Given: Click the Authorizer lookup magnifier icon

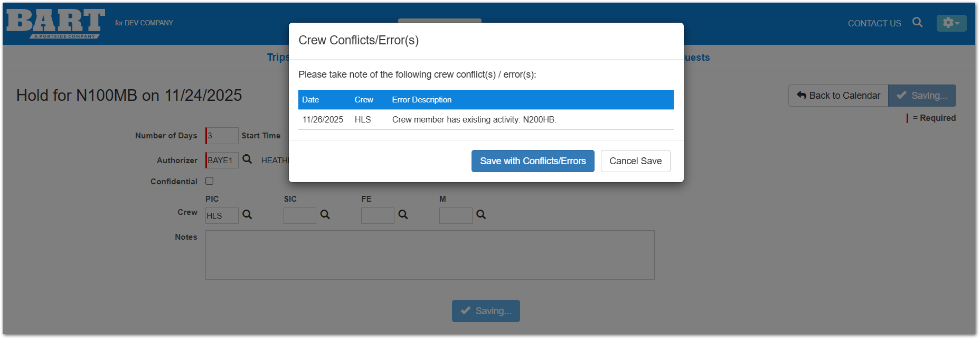Looking at the screenshot, I should (x=247, y=159).
